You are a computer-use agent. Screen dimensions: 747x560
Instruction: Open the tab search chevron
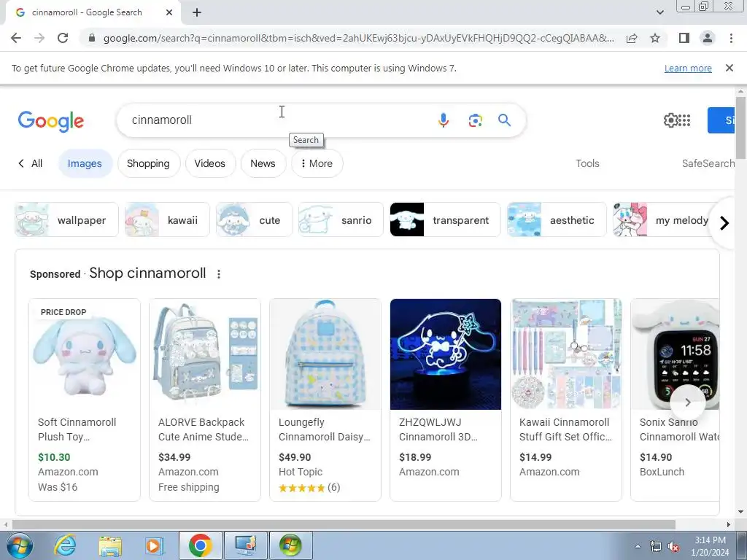pyautogui.click(x=659, y=12)
